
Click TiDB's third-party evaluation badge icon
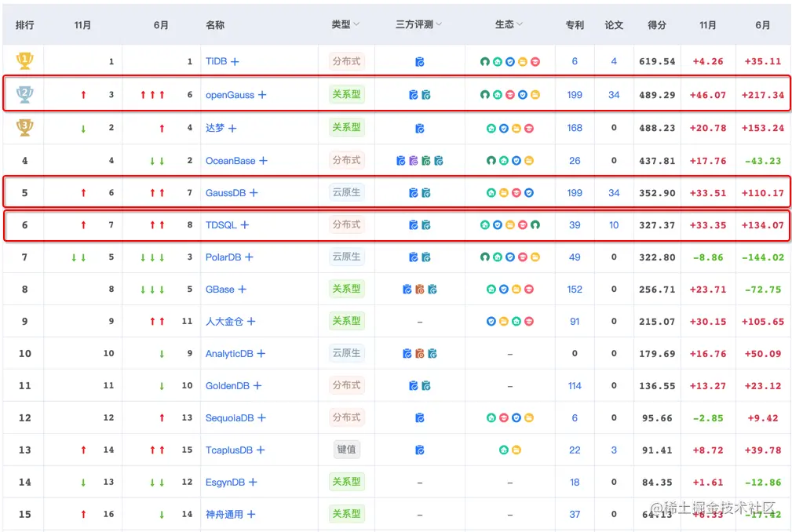420,61
